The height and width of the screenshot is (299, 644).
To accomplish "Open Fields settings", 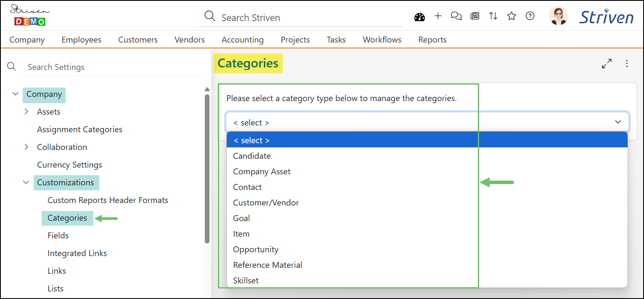I will point(58,235).
